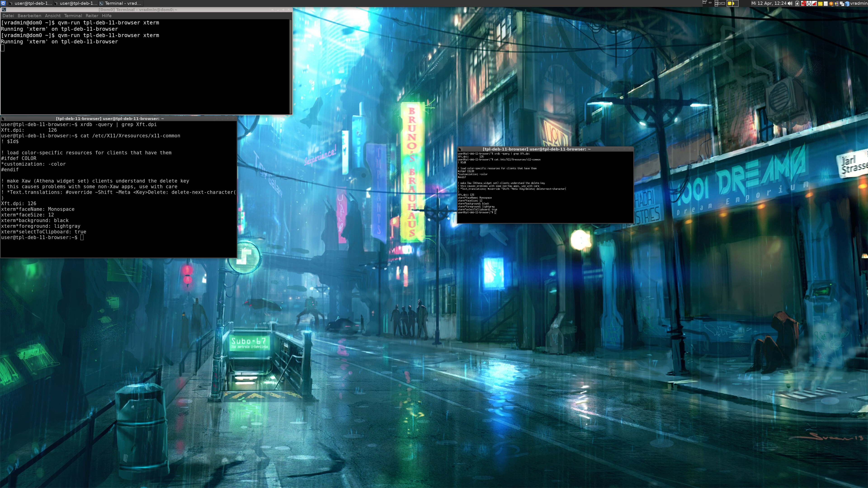Open the red network signal bars icon

[x=814, y=3]
